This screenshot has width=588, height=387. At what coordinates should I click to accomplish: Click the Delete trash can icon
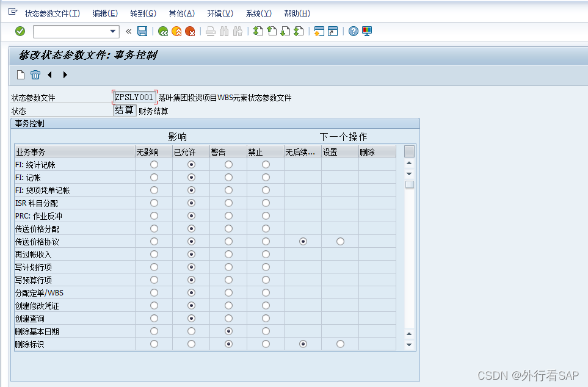tap(35, 74)
